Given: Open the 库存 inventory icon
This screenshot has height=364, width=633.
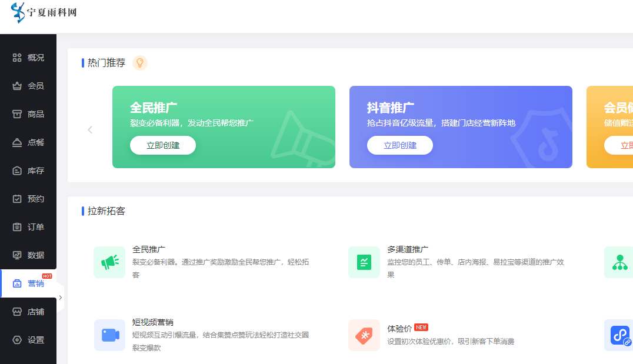Looking at the screenshot, I should (x=17, y=171).
